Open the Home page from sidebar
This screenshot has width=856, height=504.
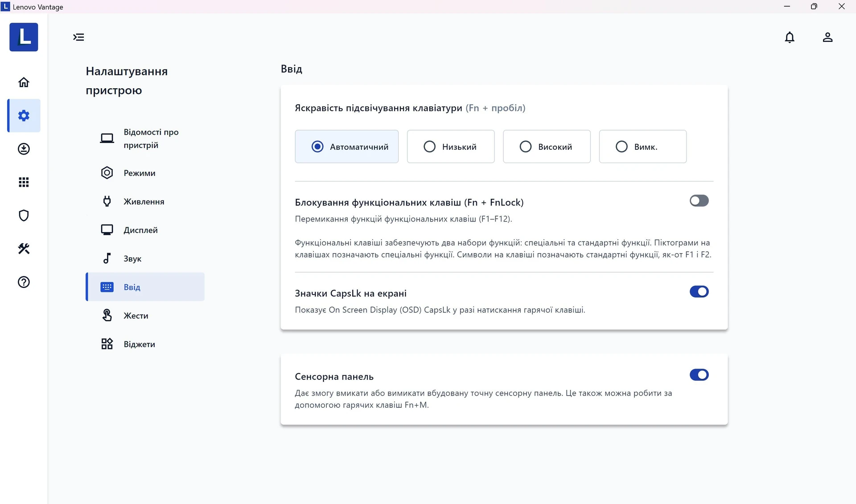click(24, 82)
